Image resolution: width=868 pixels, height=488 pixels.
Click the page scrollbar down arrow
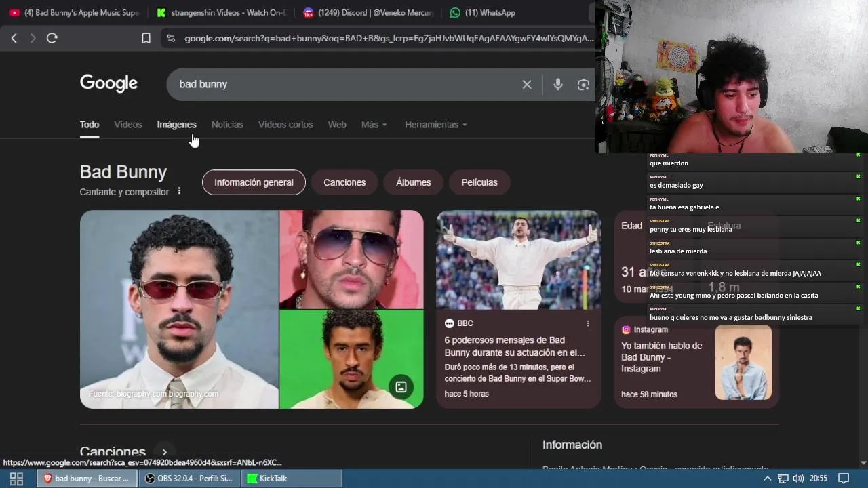863,463
